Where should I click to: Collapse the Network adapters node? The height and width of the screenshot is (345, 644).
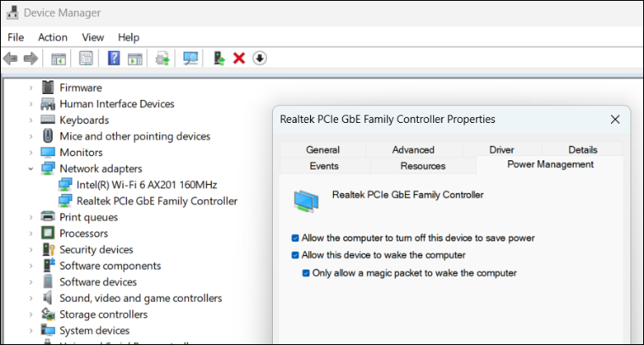click(31, 169)
